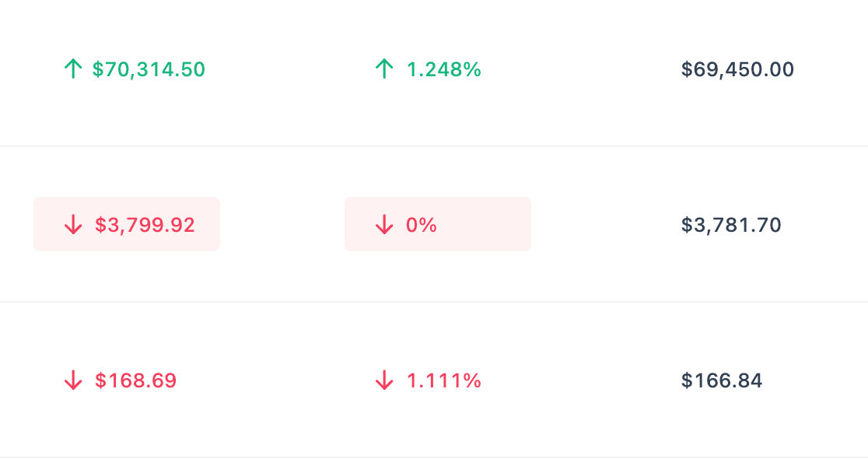Click the green up arrow next to 1.248%

click(x=384, y=69)
